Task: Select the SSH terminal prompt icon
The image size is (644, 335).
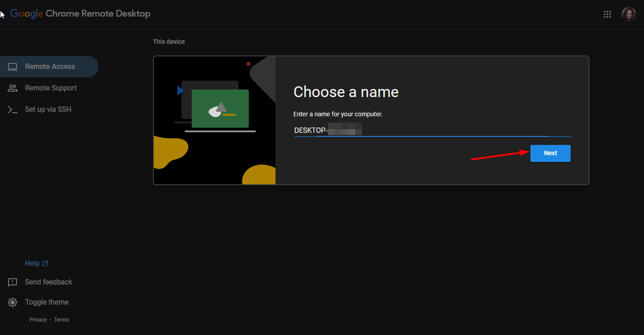Action: tap(13, 110)
